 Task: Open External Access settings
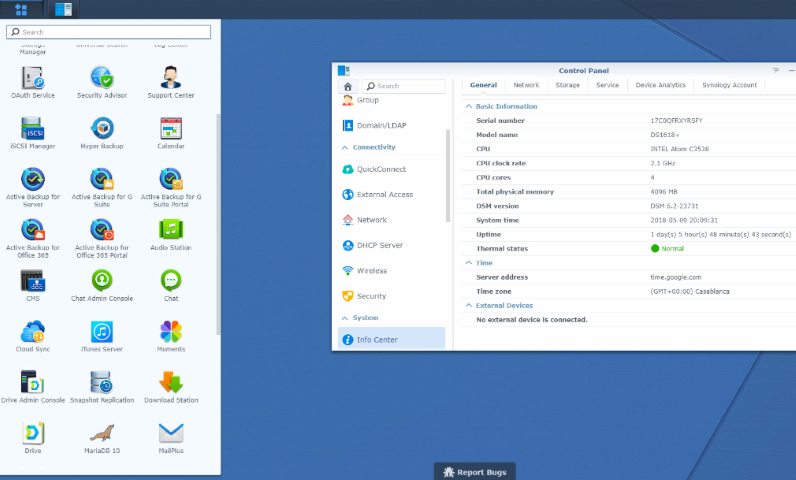coord(391,195)
